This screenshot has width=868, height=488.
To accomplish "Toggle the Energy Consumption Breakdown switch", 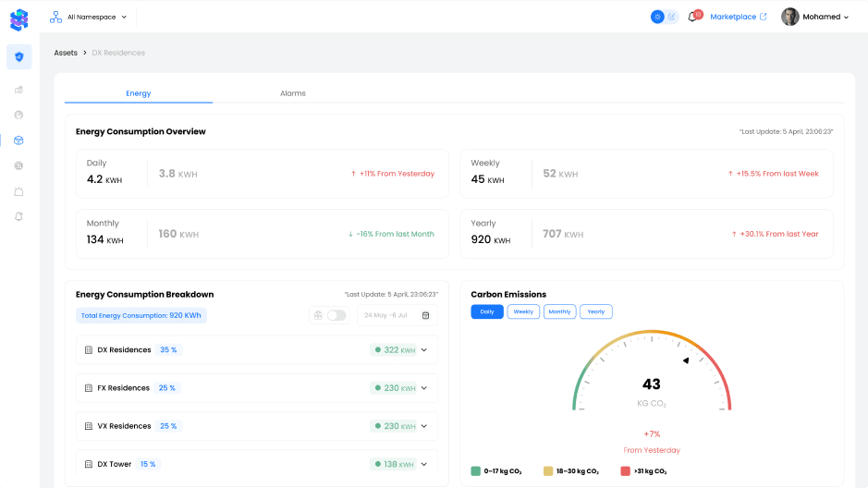I will [x=336, y=315].
